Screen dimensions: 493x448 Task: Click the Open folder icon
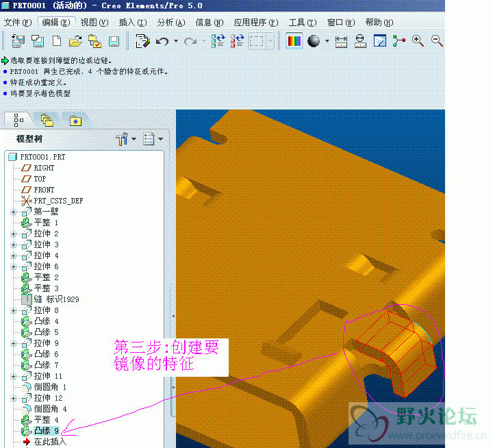(75, 41)
